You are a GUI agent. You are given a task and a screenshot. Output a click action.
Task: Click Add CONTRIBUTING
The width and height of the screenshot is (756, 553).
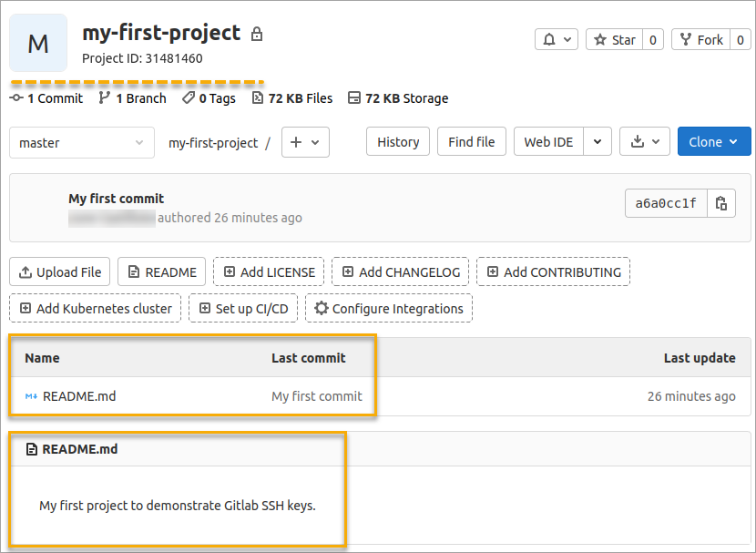553,271
